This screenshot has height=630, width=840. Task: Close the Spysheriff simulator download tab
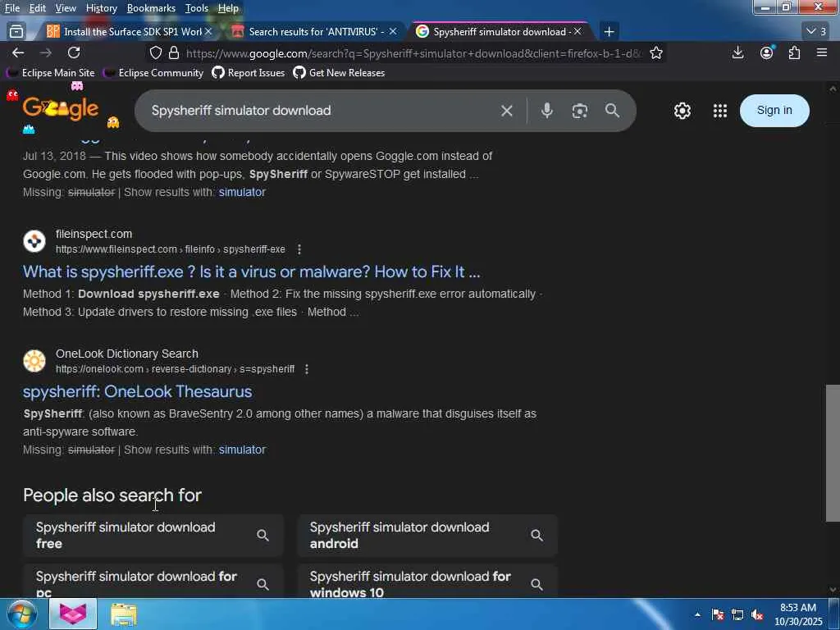tap(577, 32)
